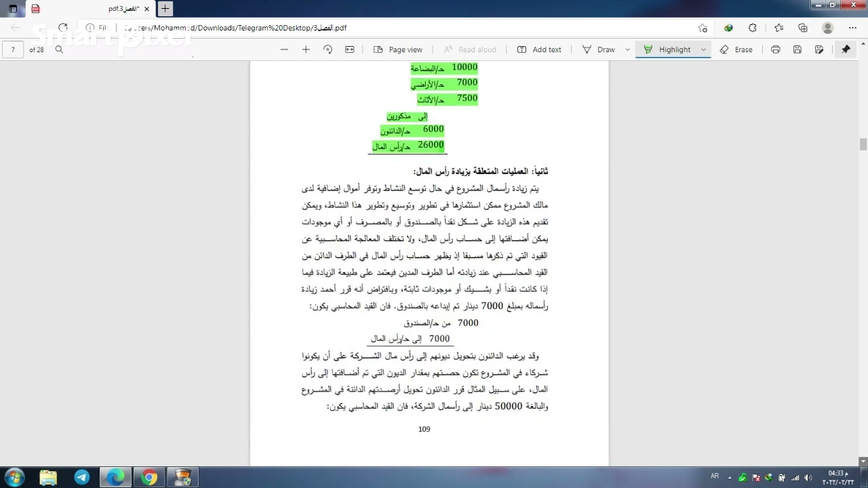Select the pdf.3 browser tab
This screenshot has width=868, height=488.
click(x=90, y=9)
